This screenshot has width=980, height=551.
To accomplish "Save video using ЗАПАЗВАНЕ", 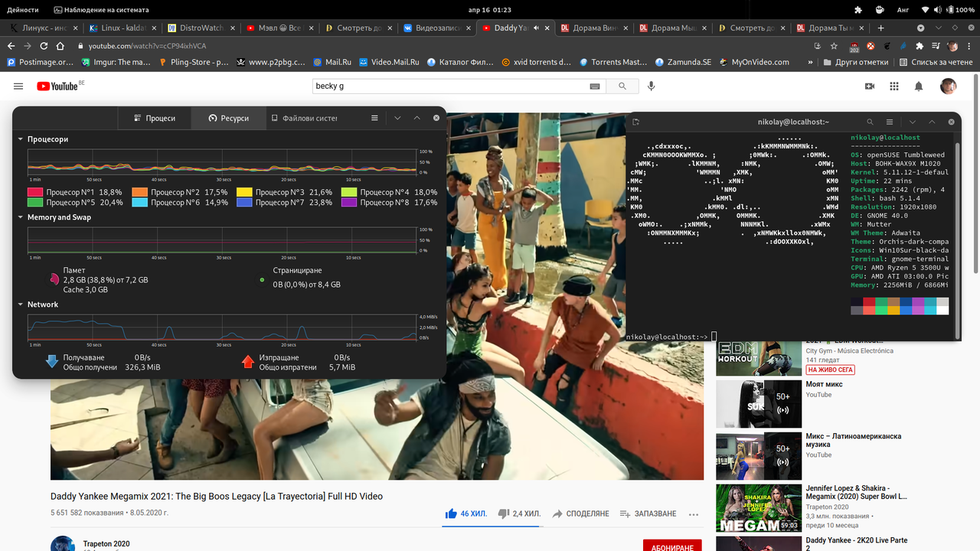I will 648,514.
